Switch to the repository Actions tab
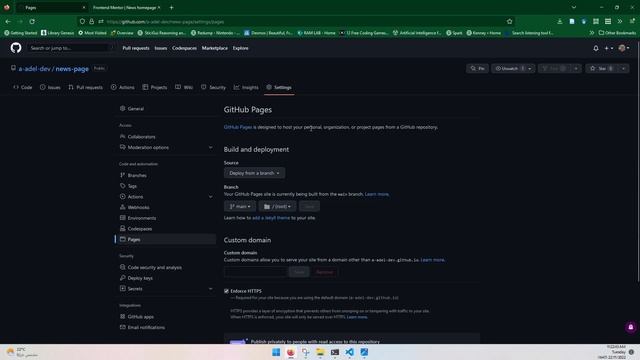Screen dimensions: 640x360 click(x=122, y=87)
